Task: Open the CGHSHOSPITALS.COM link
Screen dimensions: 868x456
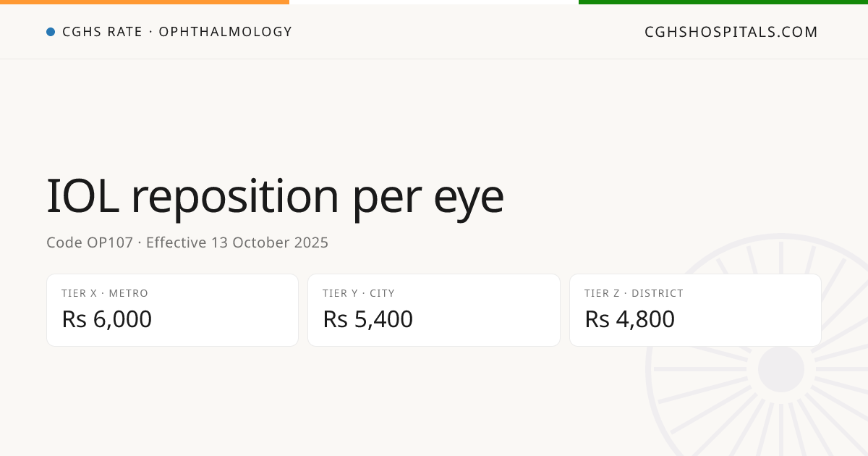Action: [731, 32]
